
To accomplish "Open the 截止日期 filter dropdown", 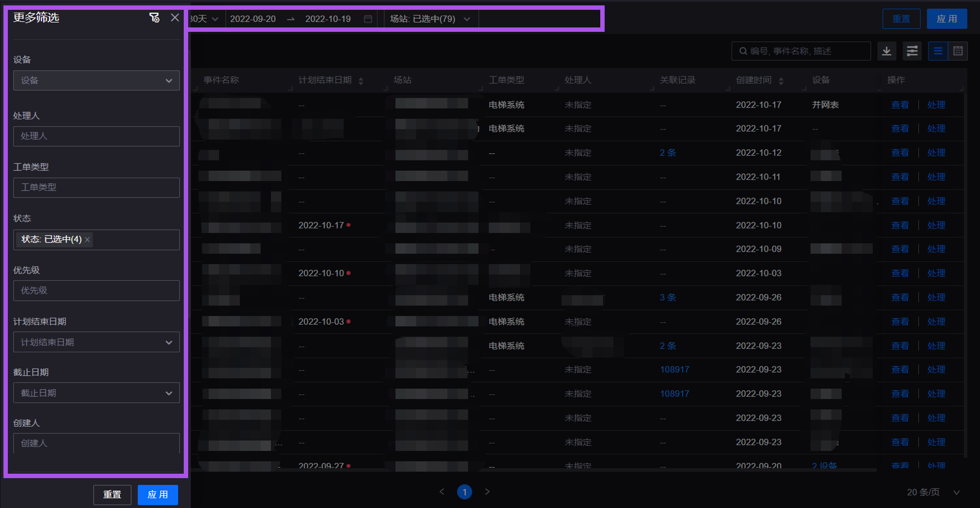I will click(x=97, y=393).
